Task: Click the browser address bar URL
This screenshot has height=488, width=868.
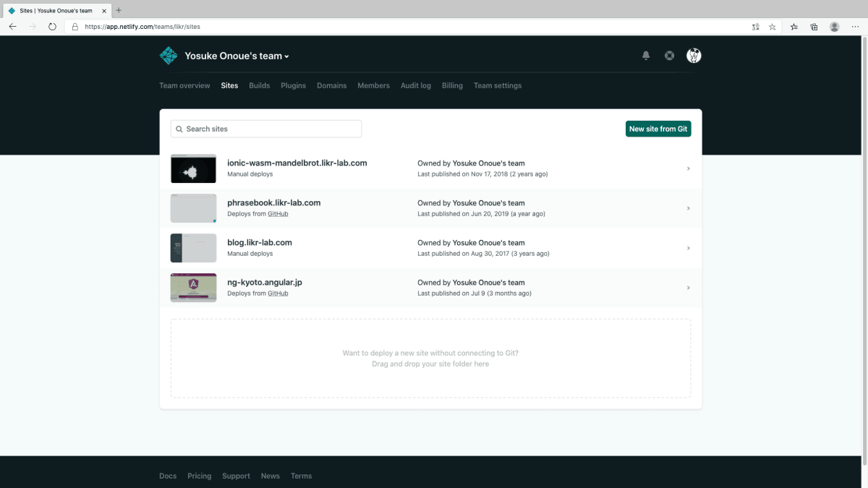Action: coord(142,27)
